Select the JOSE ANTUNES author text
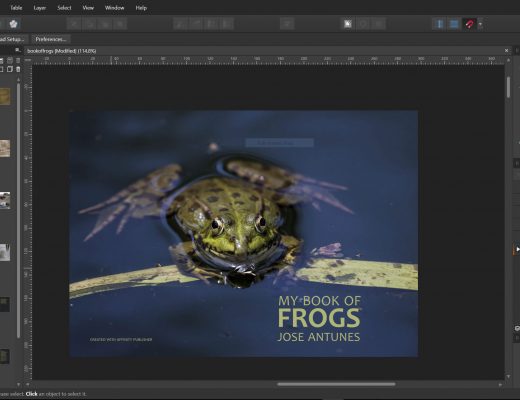 pyautogui.click(x=319, y=337)
